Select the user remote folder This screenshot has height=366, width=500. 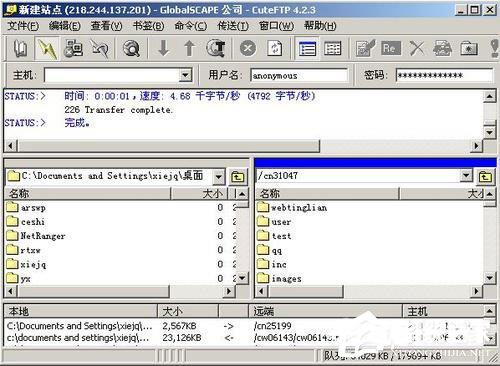coord(274,222)
